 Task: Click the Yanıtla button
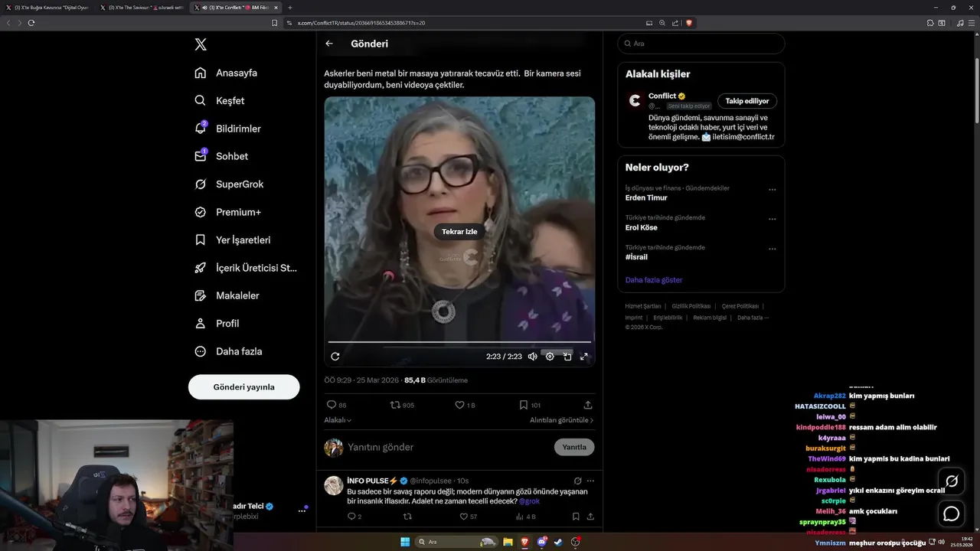point(574,447)
